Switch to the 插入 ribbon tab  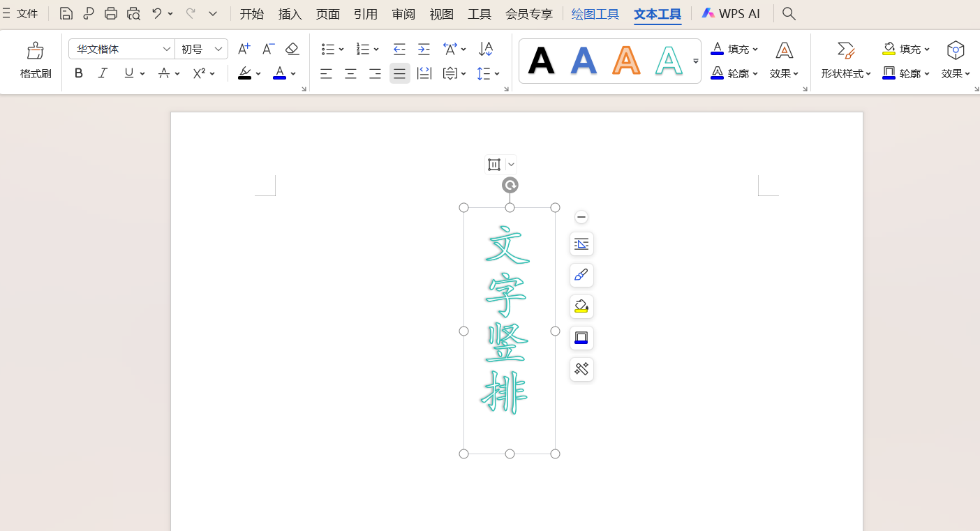coord(289,13)
